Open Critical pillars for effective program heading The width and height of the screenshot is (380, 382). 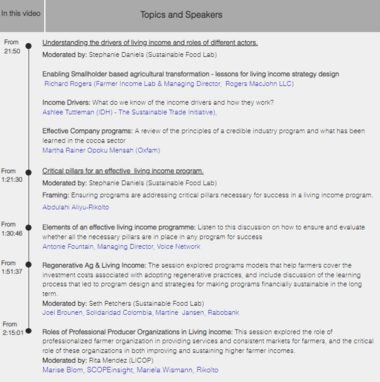pyautogui.click(x=123, y=171)
